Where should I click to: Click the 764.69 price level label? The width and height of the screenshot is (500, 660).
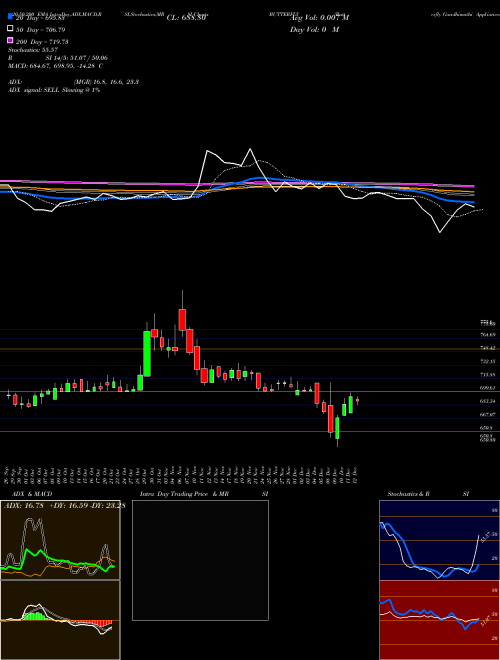[x=489, y=335]
